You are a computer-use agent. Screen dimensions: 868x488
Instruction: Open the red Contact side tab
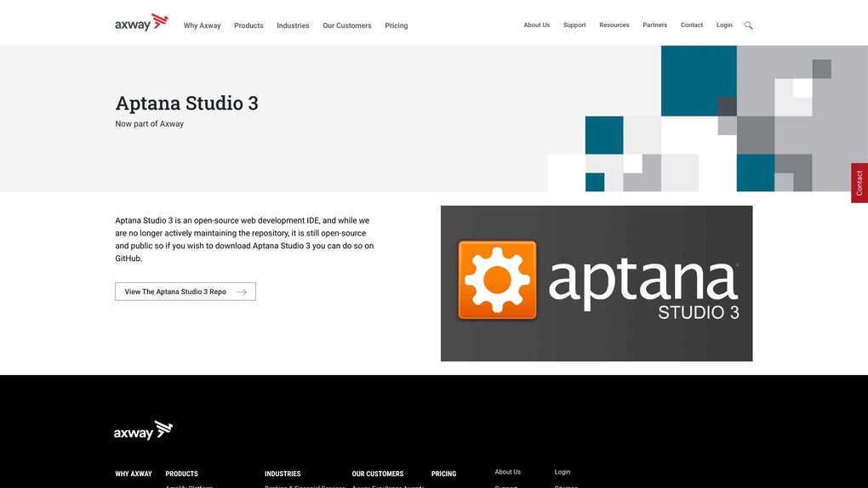pos(859,183)
